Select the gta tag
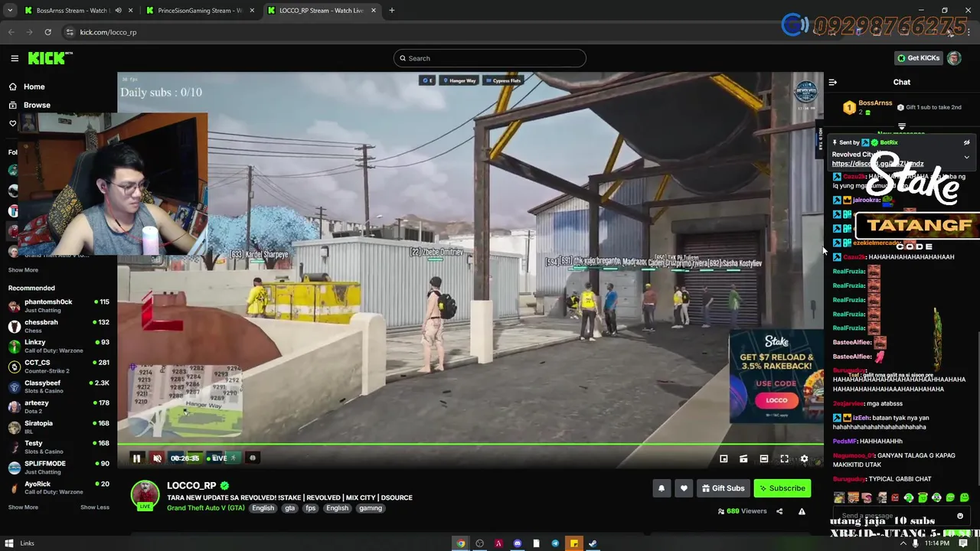The height and width of the screenshot is (551, 980). 290,508
